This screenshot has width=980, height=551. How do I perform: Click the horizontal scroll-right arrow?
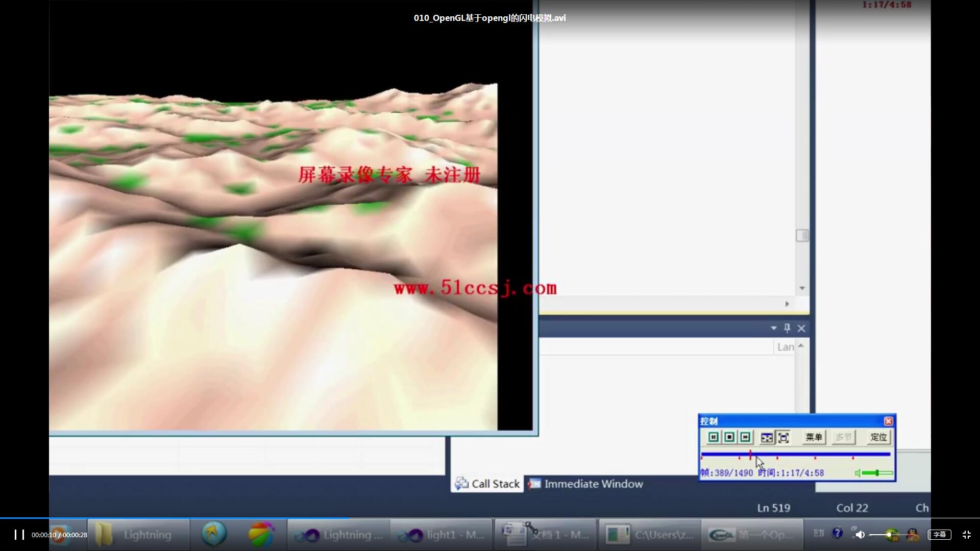click(x=787, y=304)
